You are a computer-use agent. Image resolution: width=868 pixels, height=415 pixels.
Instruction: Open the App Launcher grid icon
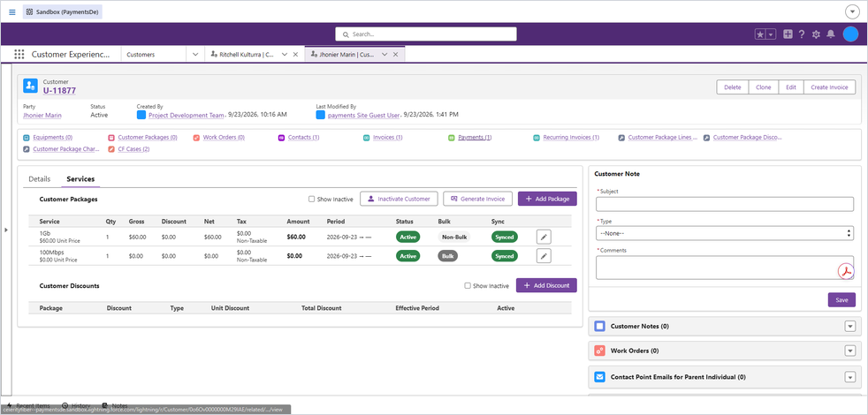point(19,54)
